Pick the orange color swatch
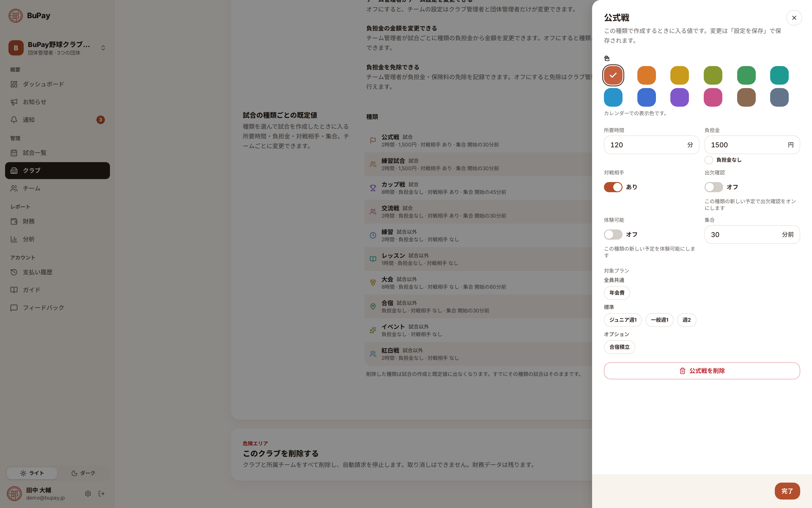The width and height of the screenshot is (812, 508). pyautogui.click(x=646, y=75)
